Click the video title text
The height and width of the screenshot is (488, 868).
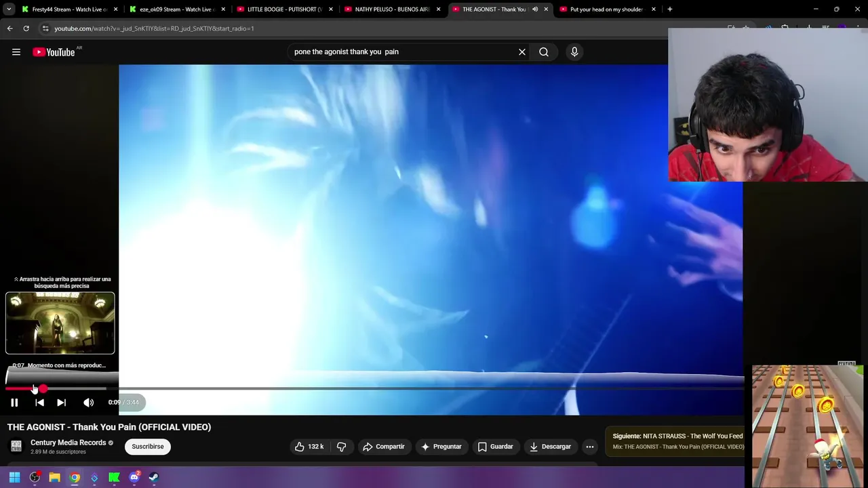[x=109, y=427]
